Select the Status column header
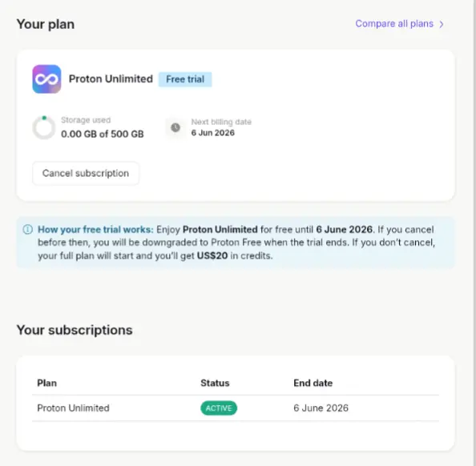The width and height of the screenshot is (476, 466). [215, 383]
